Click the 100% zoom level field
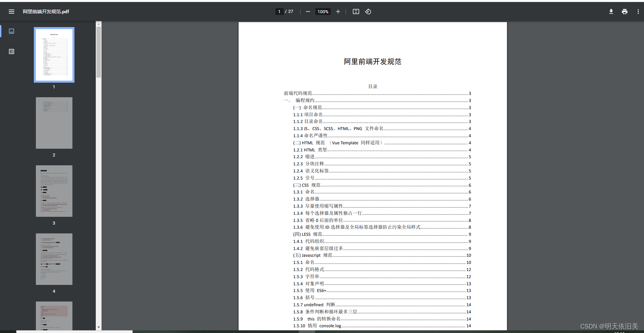The image size is (644, 333). click(x=323, y=12)
